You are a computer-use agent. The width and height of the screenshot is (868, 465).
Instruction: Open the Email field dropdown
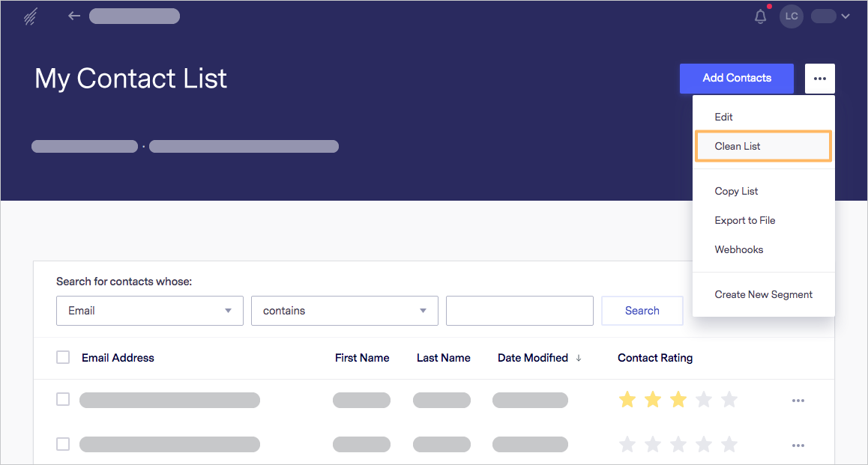(149, 311)
